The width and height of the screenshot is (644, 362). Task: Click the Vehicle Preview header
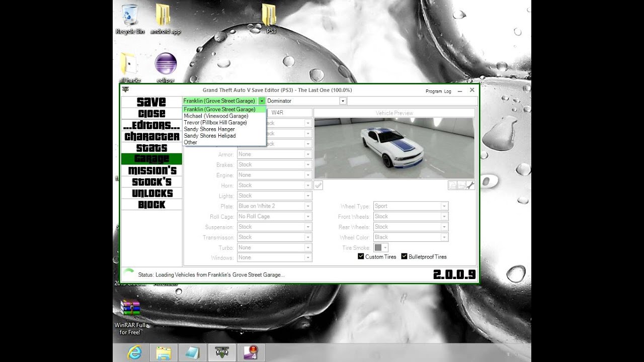pos(394,113)
